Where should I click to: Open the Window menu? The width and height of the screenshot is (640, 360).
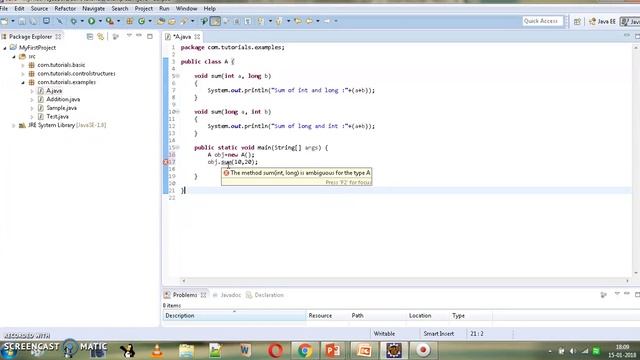click(x=187, y=8)
